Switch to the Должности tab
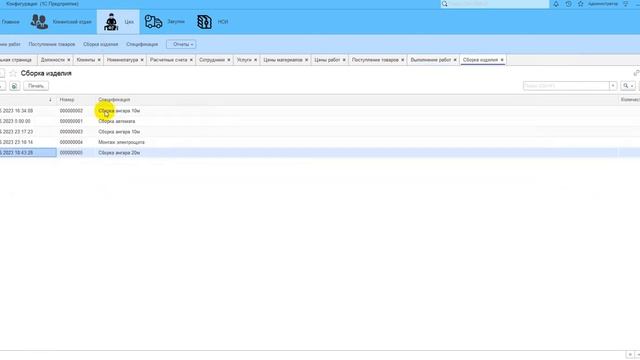Screen dimensions: 640x360 53,60
